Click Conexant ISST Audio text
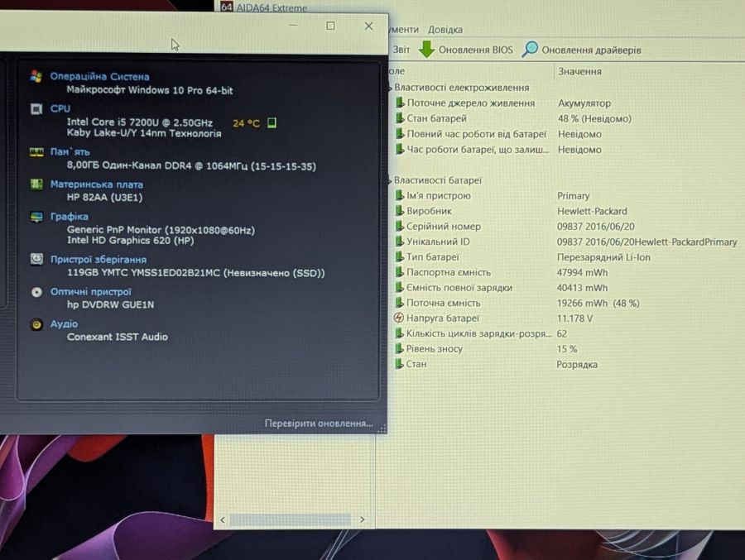 click(118, 337)
